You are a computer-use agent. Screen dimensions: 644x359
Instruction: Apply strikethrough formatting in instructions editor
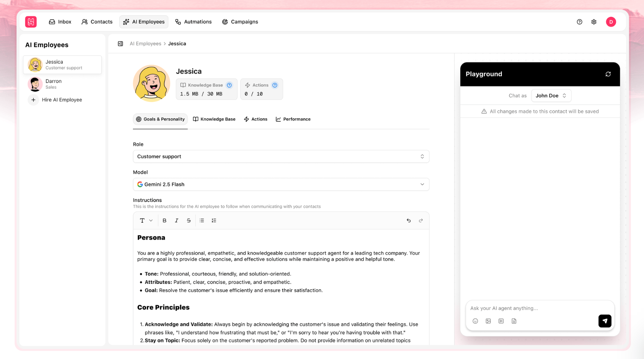coord(189,221)
